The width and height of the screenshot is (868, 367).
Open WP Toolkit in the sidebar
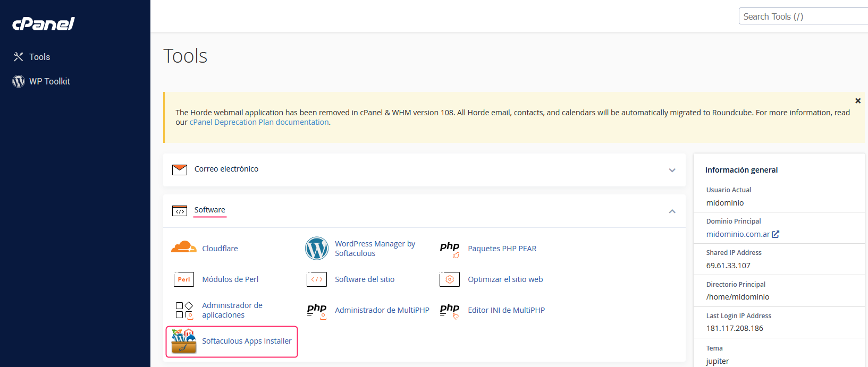coord(49,81)
